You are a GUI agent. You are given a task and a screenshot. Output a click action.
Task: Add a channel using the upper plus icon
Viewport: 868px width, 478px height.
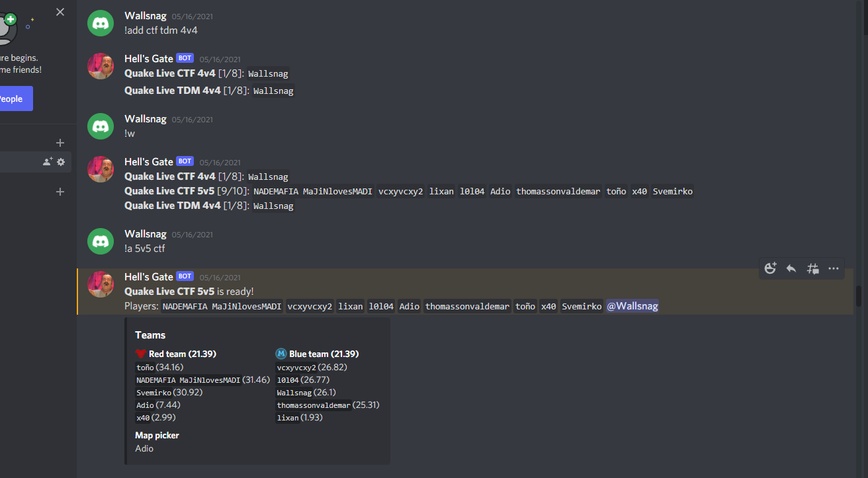[60, 142]
